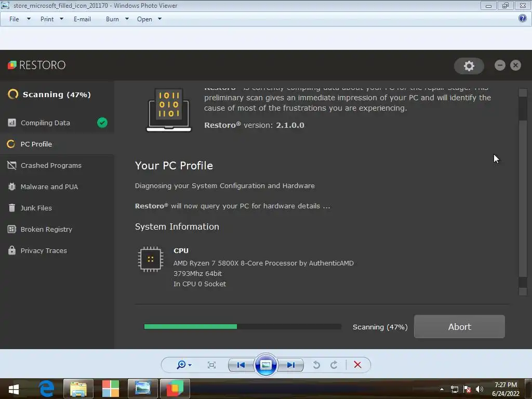Screen dimensions: 532x399
Task: Open the Print menu
Action: click(x=47, y=19)
